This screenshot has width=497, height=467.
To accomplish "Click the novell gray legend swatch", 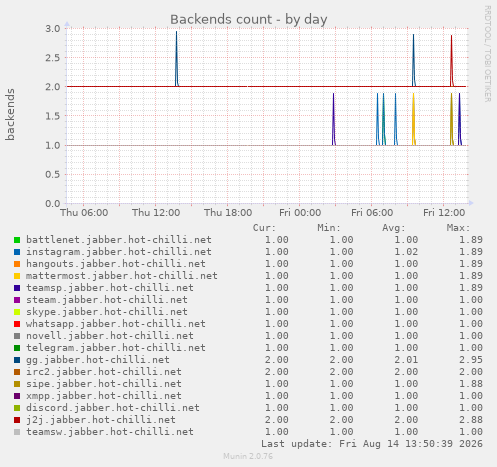I will [x=17, y=336].
